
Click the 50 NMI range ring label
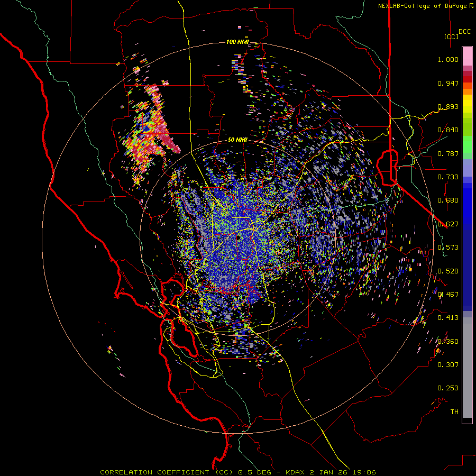click(x=237, y=140)
